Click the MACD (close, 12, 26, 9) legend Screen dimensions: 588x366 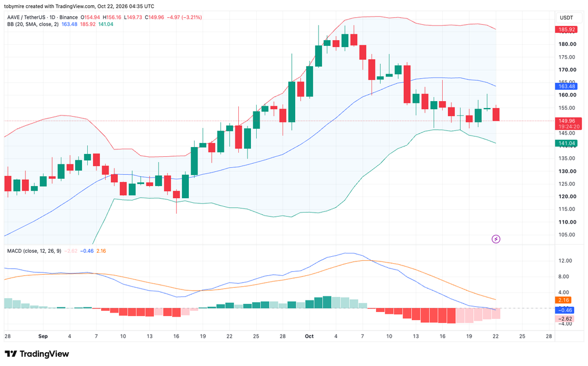click(34, 251)
